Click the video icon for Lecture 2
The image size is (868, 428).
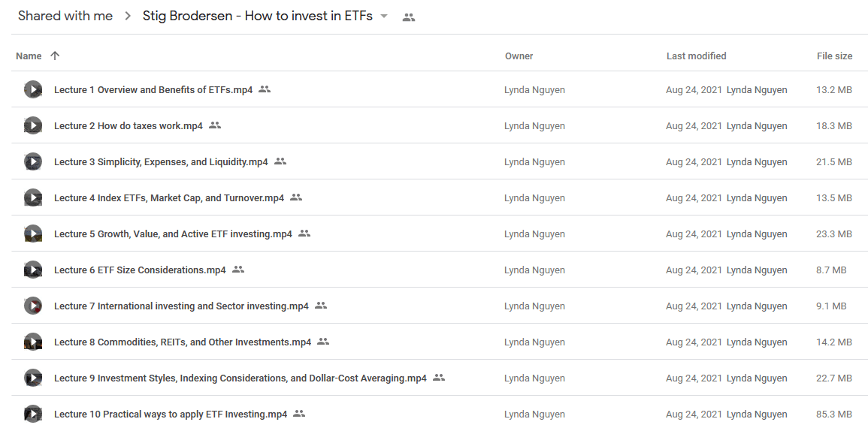pos(33,125)
